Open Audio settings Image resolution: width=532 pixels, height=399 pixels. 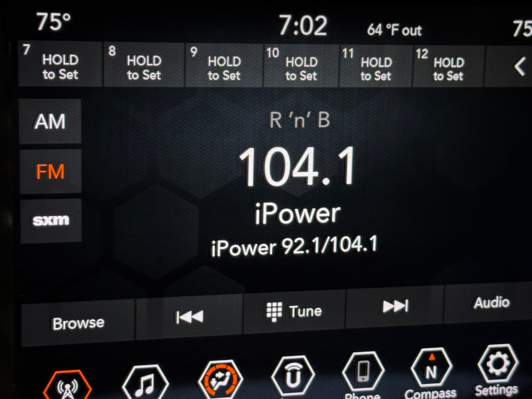pyautogui.click(x=491, y=303)
